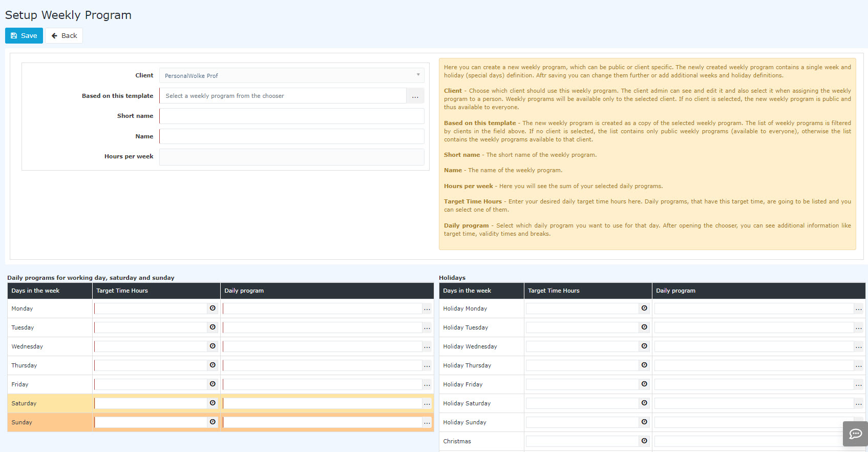Open daily program chooser for Holiday Saturday
The image size is (868, 452).
coord(859,403)
